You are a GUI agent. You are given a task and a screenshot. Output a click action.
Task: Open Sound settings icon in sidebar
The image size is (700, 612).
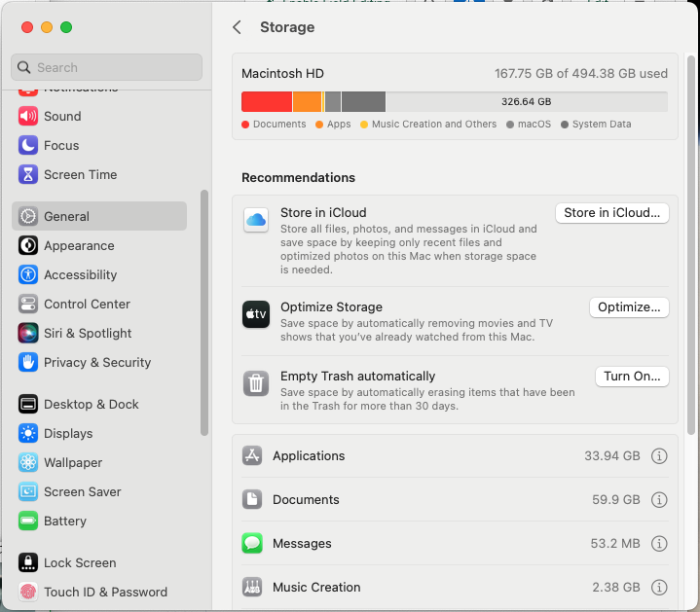click(x=27, y=117)
